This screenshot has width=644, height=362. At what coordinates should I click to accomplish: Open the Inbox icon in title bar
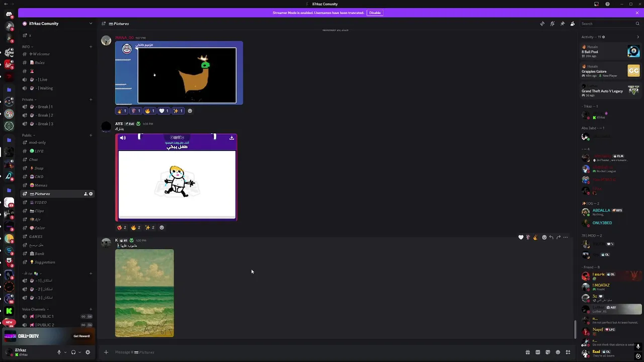pyautogui.click(x=596, y=4)
